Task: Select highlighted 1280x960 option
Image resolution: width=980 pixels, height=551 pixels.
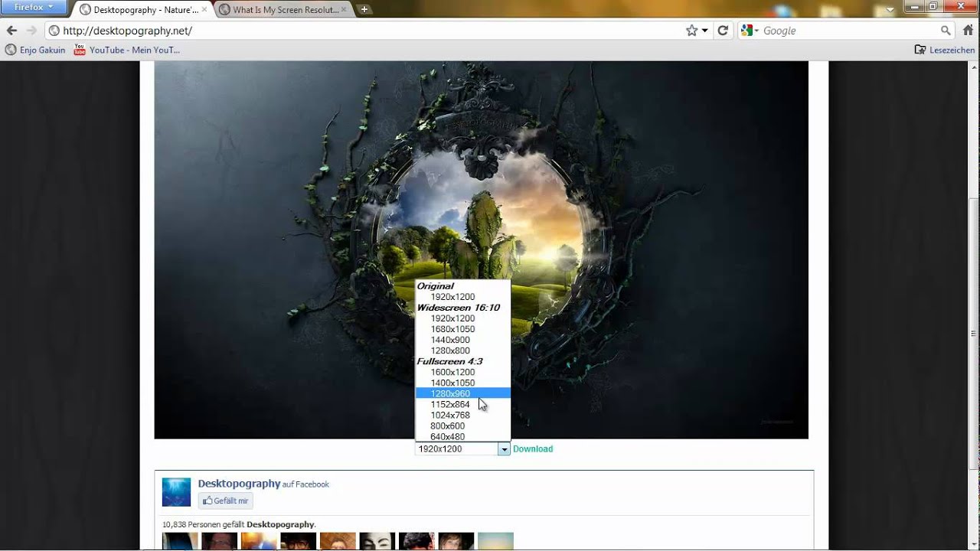Action: pos(462,393)
